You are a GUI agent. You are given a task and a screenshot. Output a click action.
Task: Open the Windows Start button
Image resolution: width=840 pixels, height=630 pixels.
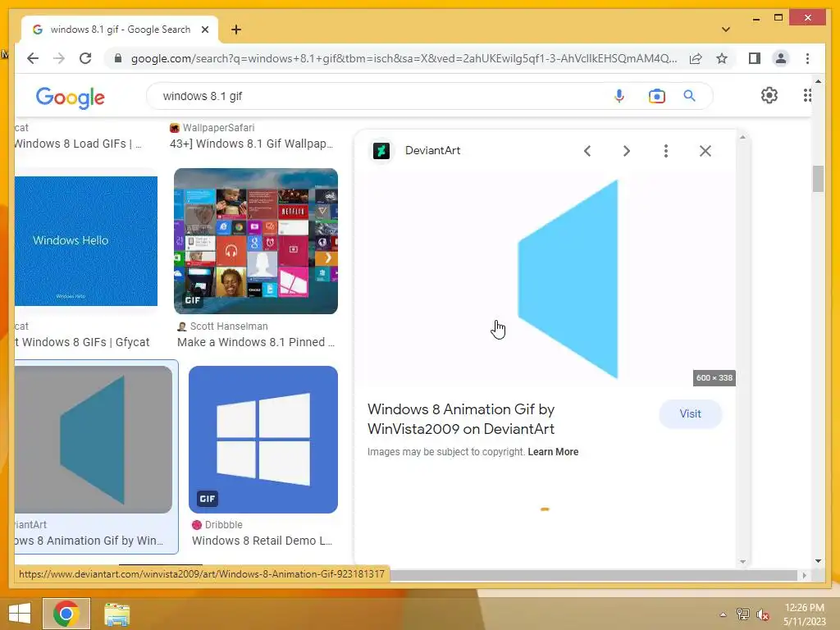click(20, 614)
